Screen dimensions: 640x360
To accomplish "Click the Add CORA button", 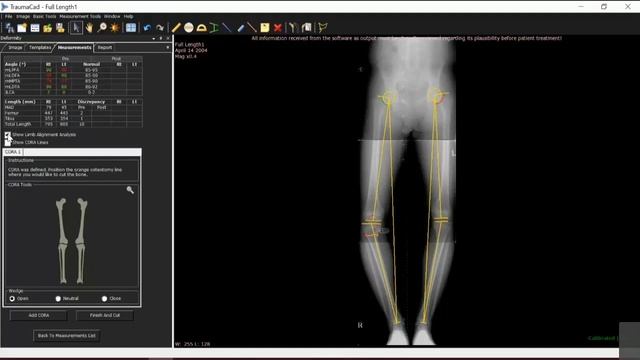I will tap(39, 315).
